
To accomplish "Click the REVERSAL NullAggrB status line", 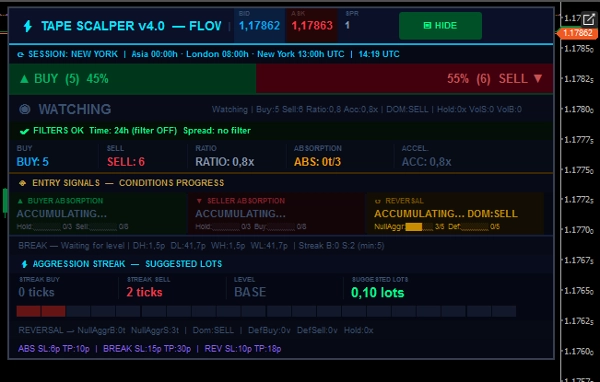I will point(196,330).
